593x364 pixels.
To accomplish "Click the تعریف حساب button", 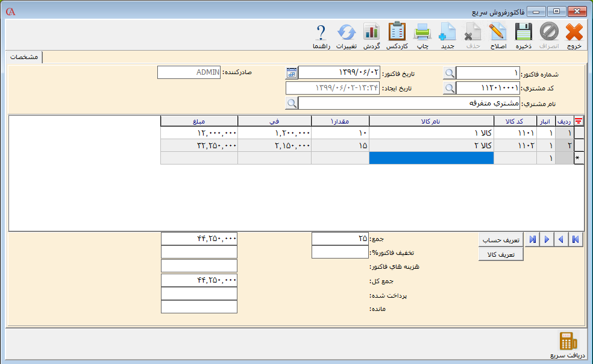I will [x=501, y=239].
